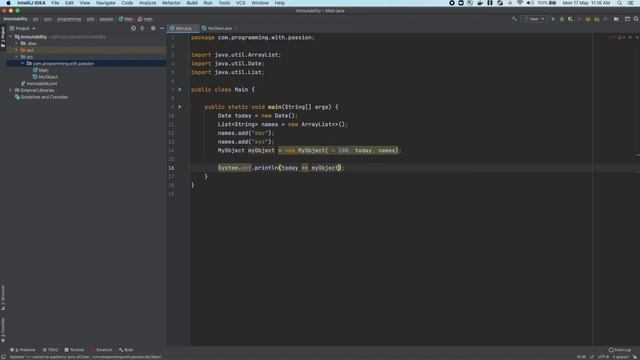Screen dimensions: 640x360
Task: Toggle the Structure side tool window stripe
Action: 3,298
